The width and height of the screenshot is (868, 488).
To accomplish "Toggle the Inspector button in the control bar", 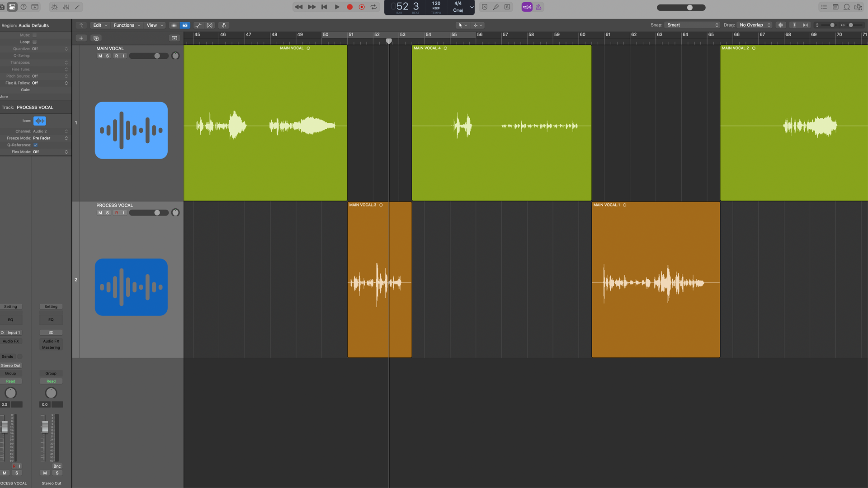I will click(x=12, y=7).
